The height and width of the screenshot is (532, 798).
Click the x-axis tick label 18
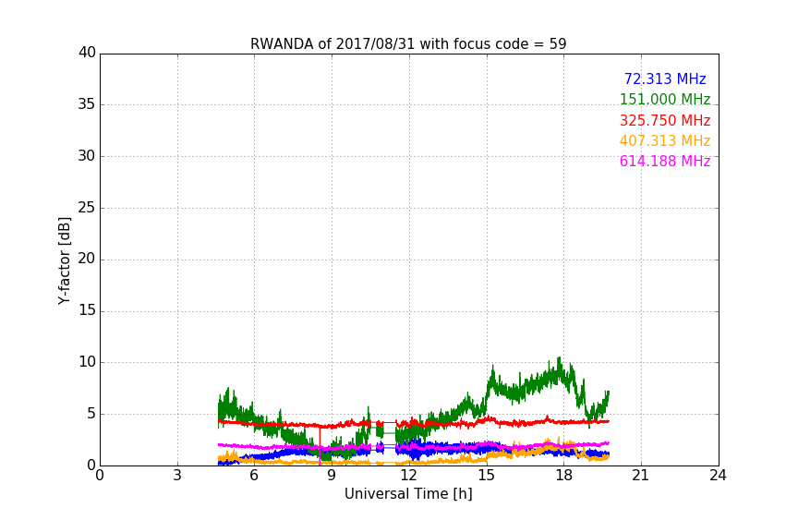pos(564,476)
